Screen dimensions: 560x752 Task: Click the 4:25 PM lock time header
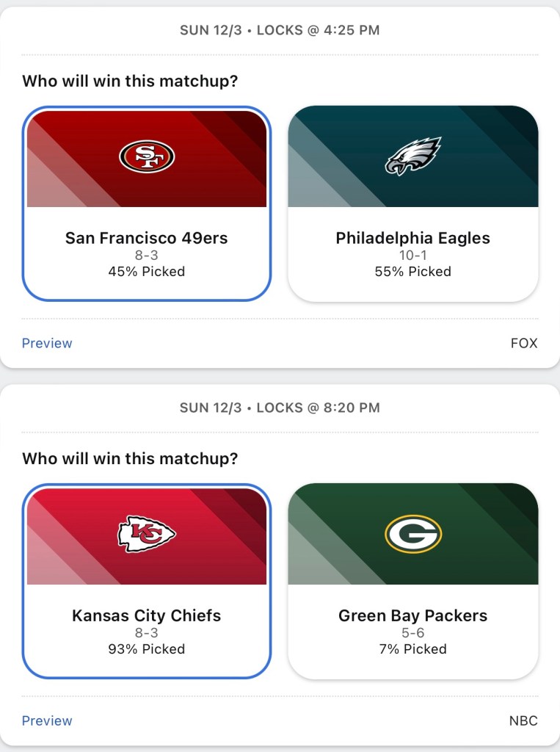[x=280, y=30]
